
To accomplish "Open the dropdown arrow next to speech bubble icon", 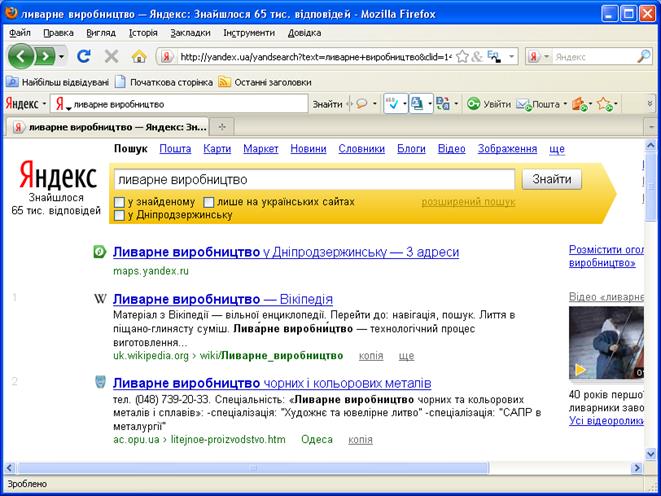I will point(374,104).
